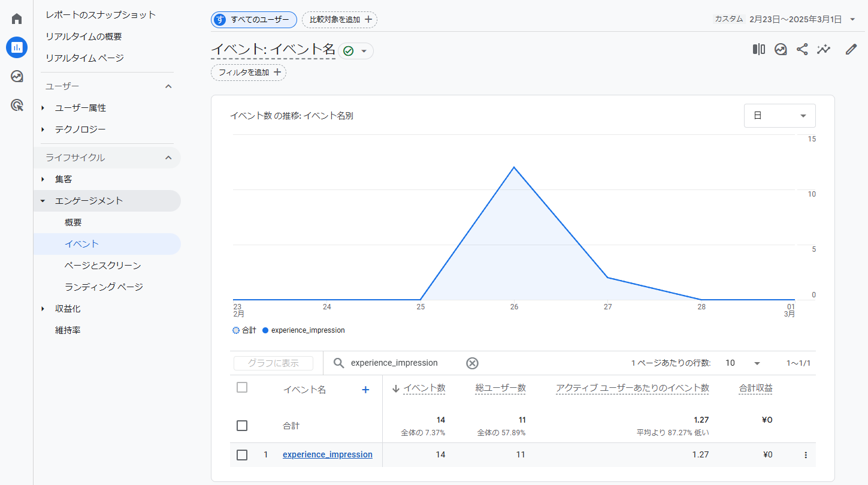Open the experience_impression event link
The height and width of the screenshot is (485, 868).
[328, 454]
